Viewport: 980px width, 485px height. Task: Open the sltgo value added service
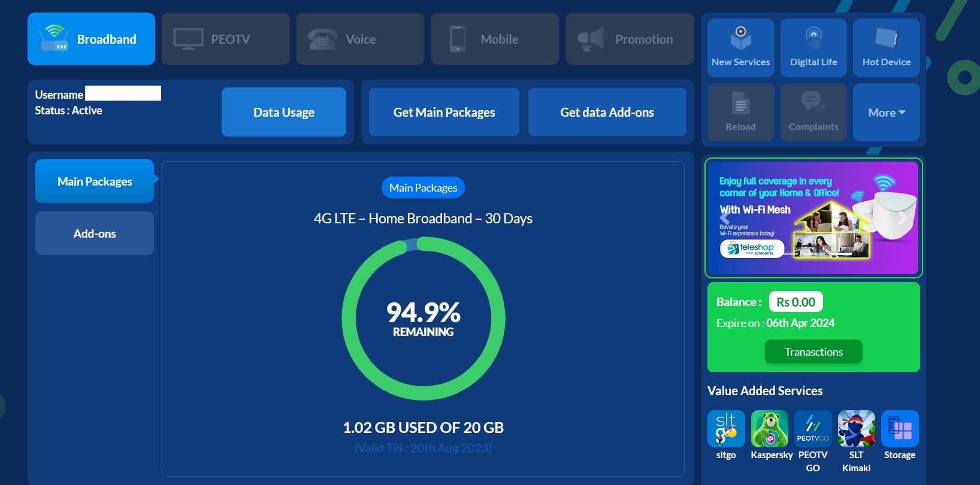[726, 429]
